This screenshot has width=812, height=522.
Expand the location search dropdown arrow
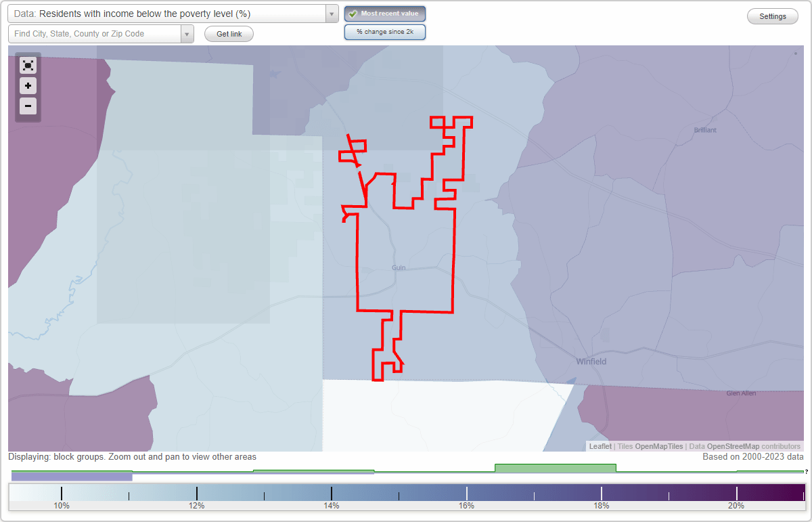187,33
